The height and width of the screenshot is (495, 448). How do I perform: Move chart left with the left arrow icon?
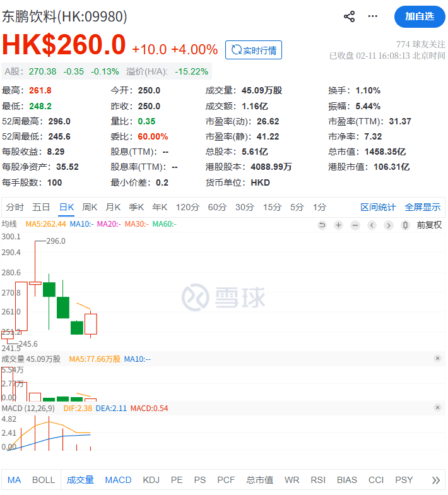coord(372,225)
